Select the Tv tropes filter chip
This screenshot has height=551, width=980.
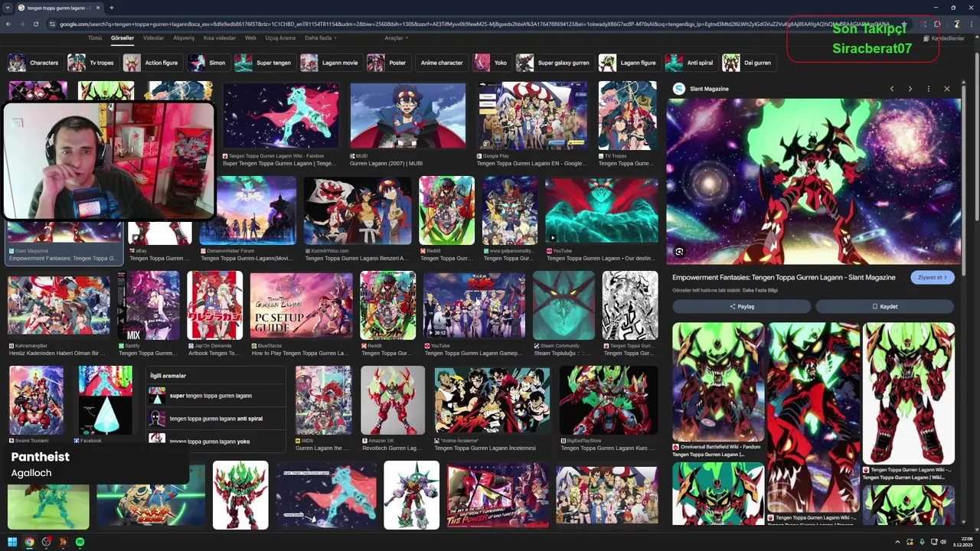[92, 63]
